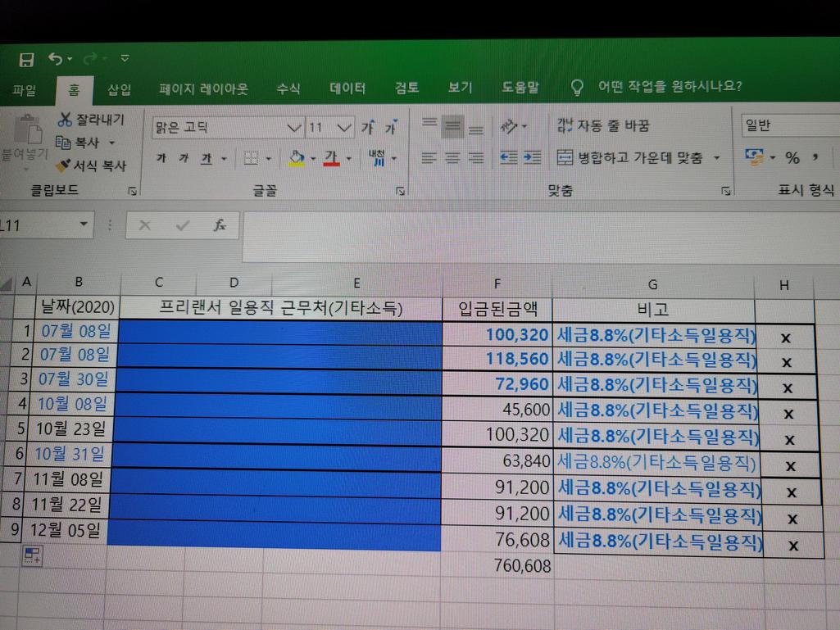Expand the Name Box dropdown arrow

[x=84, y=224]
